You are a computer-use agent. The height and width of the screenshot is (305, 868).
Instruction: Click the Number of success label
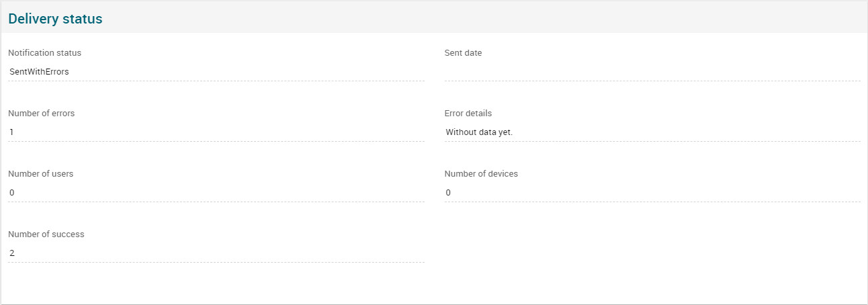point(46,234)
